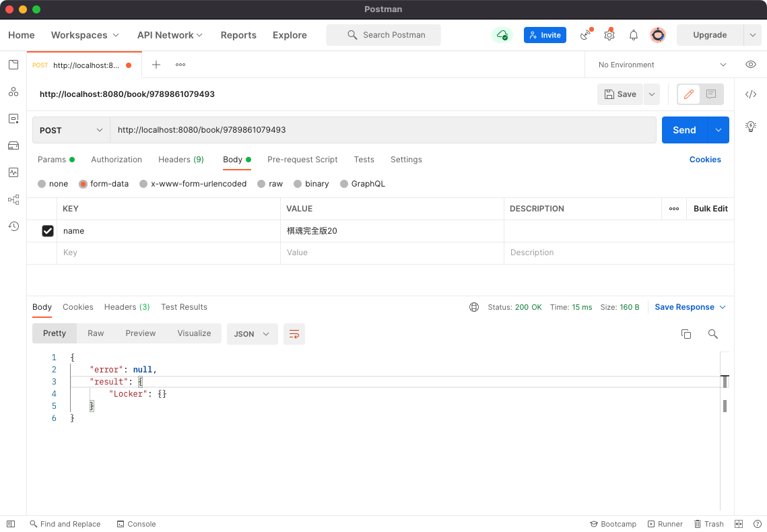Toggle two-pane view icon in status bar
This screenshot has width=767, height=532.
tap(739, 524)
